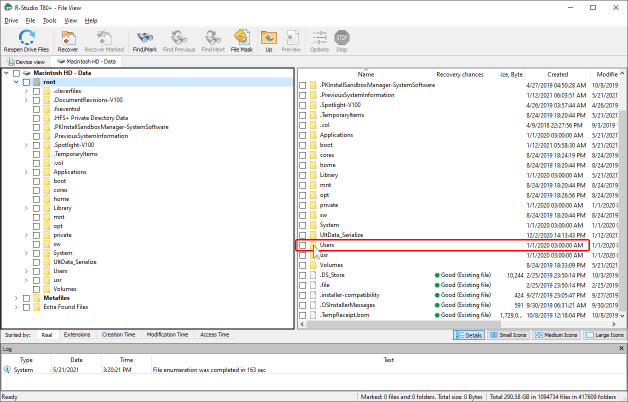Click the System folder icon in file list
This screenshot has width=628, height=402.
(313, 225)
